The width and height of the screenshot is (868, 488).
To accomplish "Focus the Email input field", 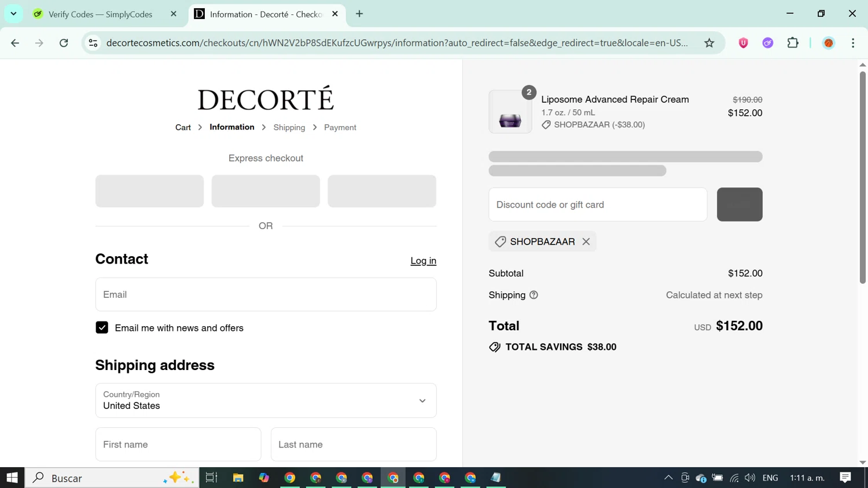I will [266, 294].
